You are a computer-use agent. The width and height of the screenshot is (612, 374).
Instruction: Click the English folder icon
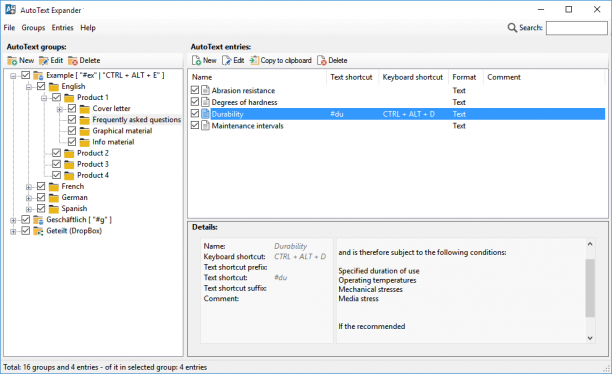point(54,87)
